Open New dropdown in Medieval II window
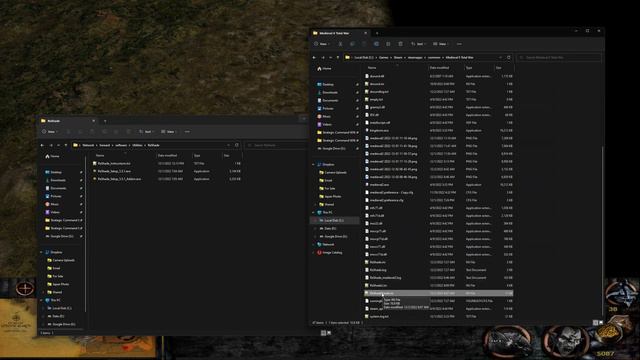640x360 pixels. pyautogui.click(x=321, y=44)
